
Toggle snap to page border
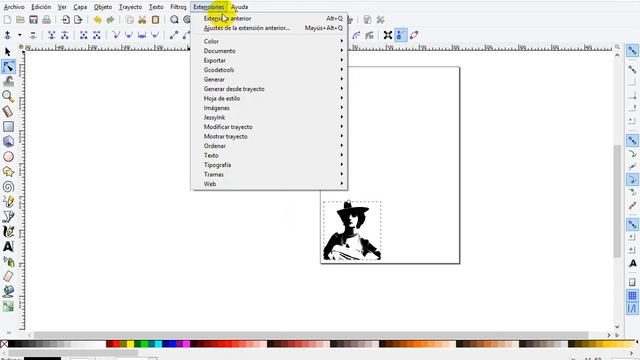pyautogui.click(x=632, y=282)
